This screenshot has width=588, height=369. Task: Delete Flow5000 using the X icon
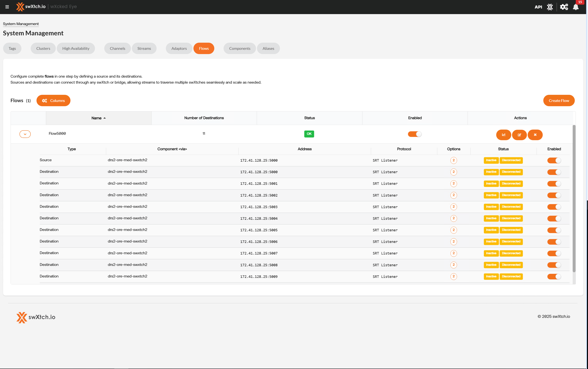point(535,135)
